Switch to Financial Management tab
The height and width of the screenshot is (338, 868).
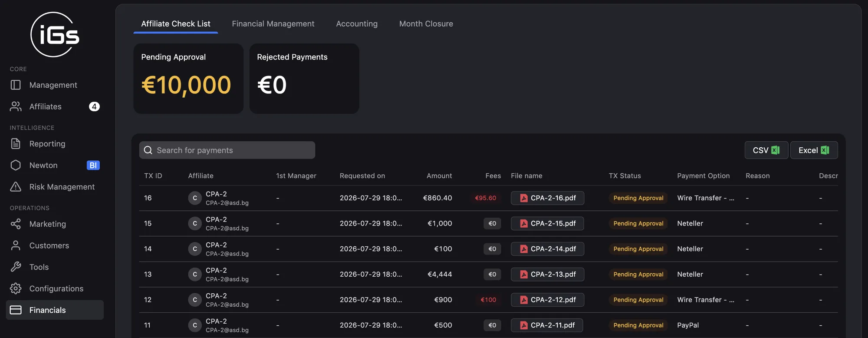click(x=273, y=23)
